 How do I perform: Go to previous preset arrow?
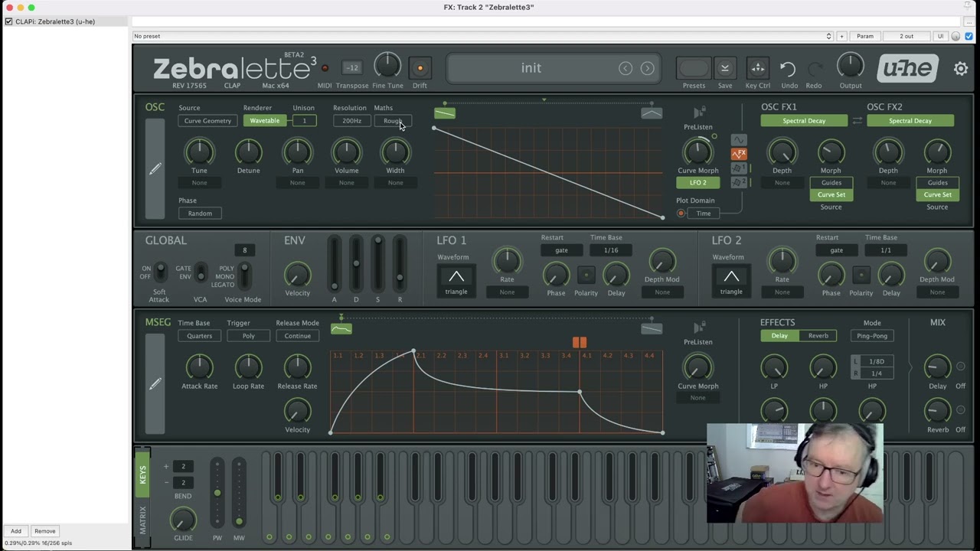coord(626,68)
